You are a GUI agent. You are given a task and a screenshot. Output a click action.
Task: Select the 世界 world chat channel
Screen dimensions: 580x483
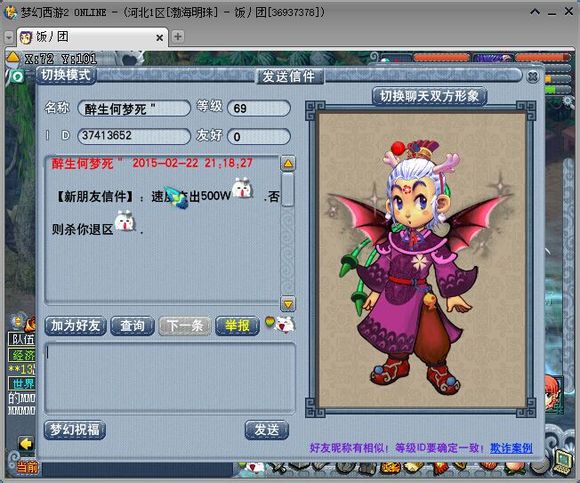(22, 384)
